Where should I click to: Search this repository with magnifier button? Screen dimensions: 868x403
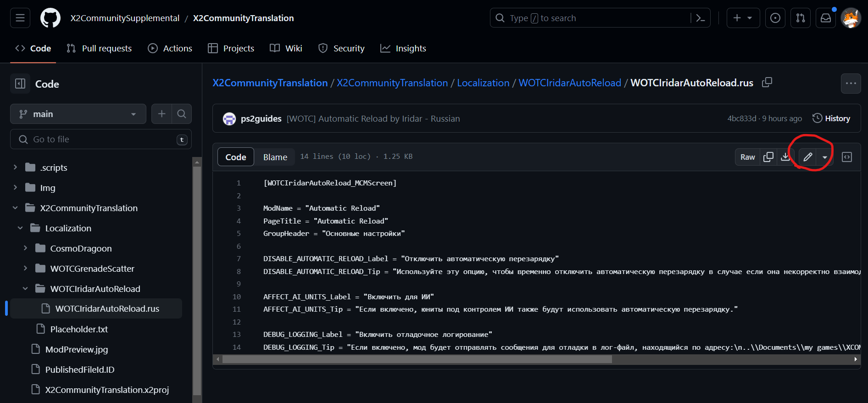[x=182, y=114]
